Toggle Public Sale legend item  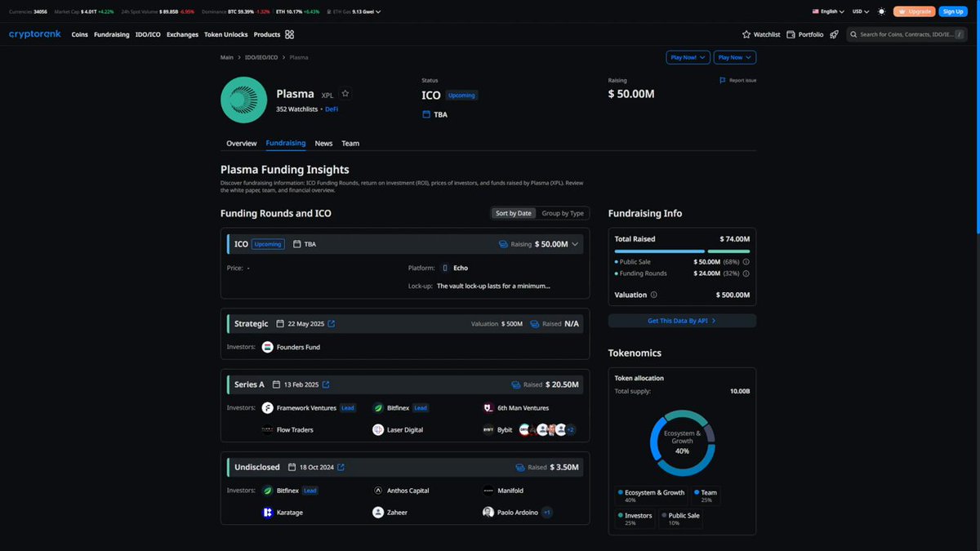point(680,518)
